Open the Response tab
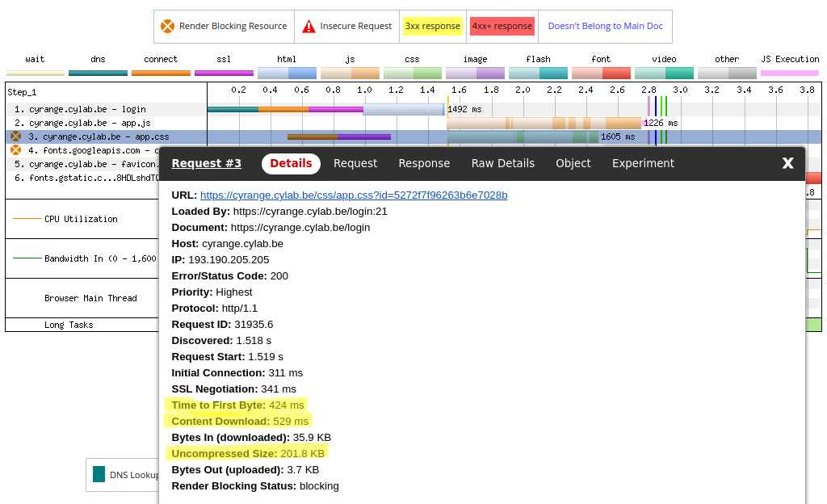Viewport: 827px width, 504px height. 424,163
